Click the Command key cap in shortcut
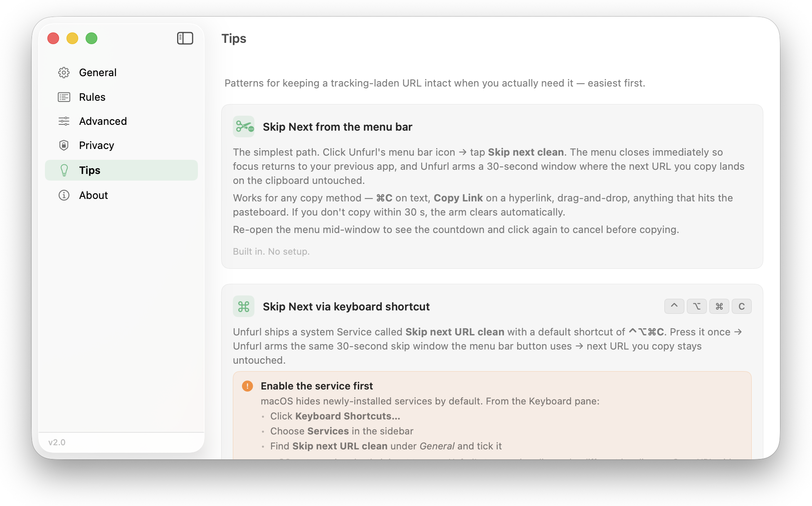Screen dimensions: 812x506 (719, 306)
